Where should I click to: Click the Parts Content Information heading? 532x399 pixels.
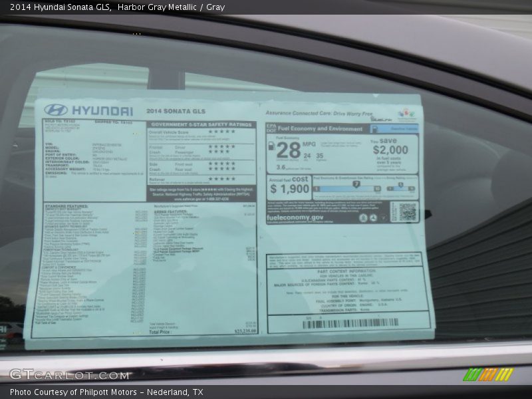(x=346, y=271)
